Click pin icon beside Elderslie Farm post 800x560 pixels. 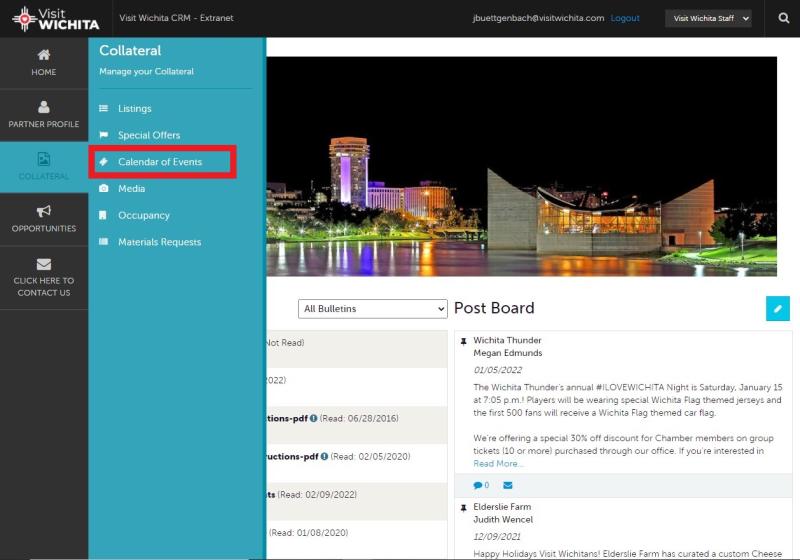pos(463,508)
